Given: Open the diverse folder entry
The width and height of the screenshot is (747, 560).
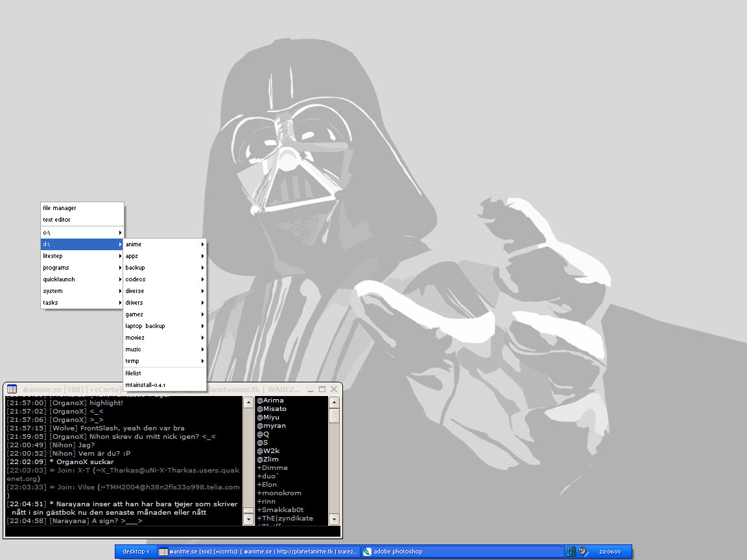Looking at the screenshot, I should pyautogui.click(x=164, y=291).
